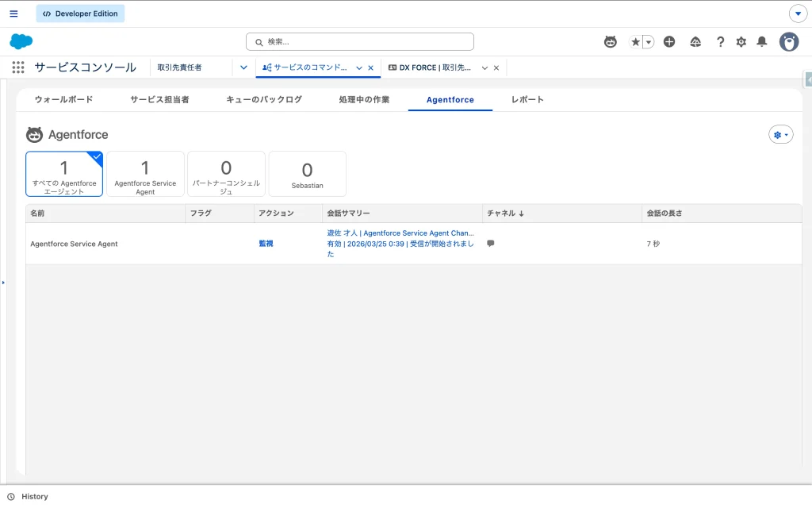
Task: Open the History utility bar item
Action: (28, 496)
